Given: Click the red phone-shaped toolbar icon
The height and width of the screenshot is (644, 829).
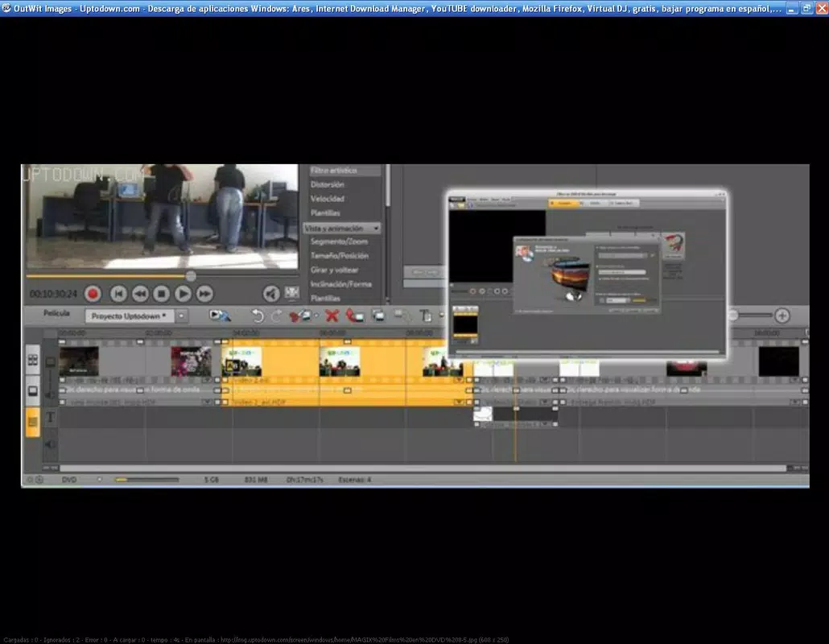Looking at the screenshot, I should (354, 316).
